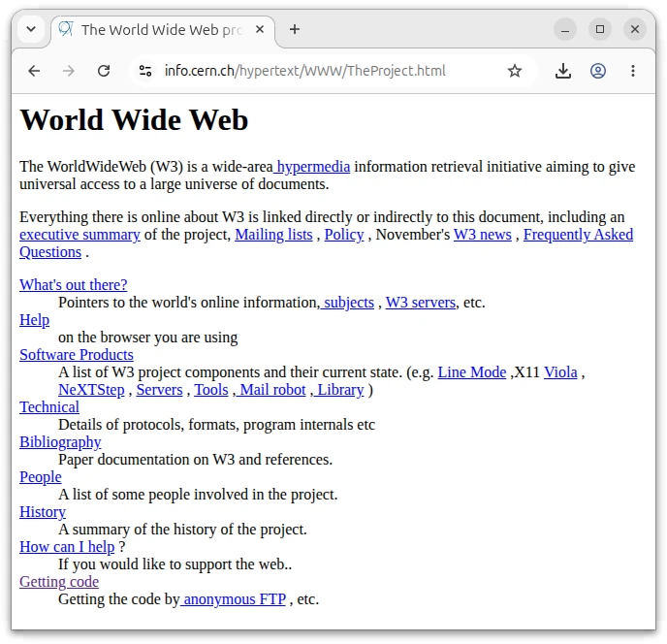Click the browser back arrow

[x=34, y=71]
